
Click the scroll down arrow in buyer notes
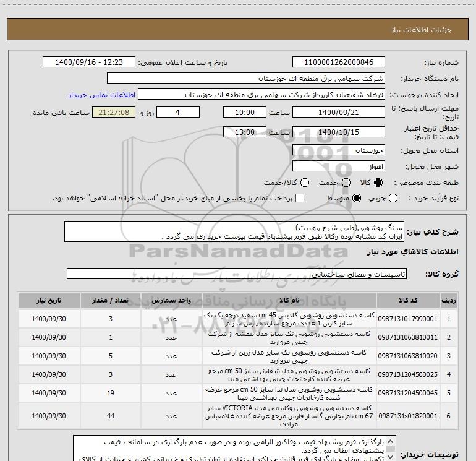click(x=391, y=457)
